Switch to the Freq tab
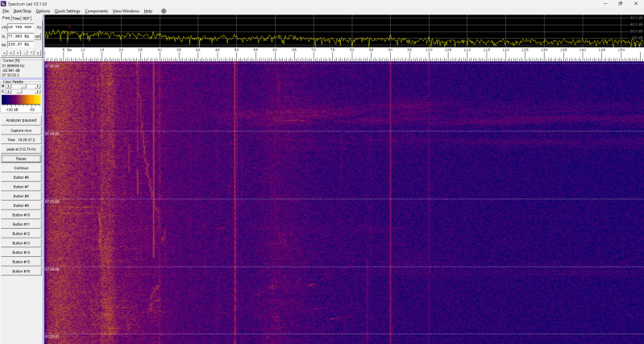 point(6,18)
